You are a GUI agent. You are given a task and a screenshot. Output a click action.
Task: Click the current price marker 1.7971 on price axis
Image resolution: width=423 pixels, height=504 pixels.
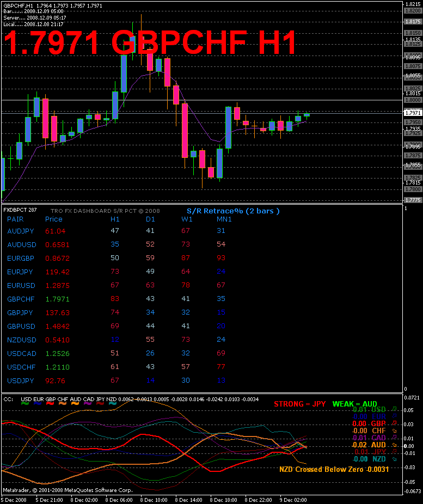(x=413, y=113)
